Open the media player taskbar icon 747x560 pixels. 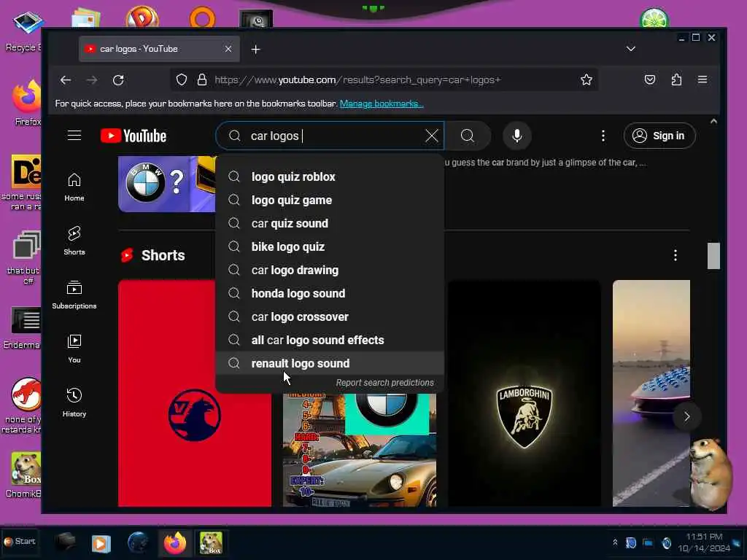[101, 543]
